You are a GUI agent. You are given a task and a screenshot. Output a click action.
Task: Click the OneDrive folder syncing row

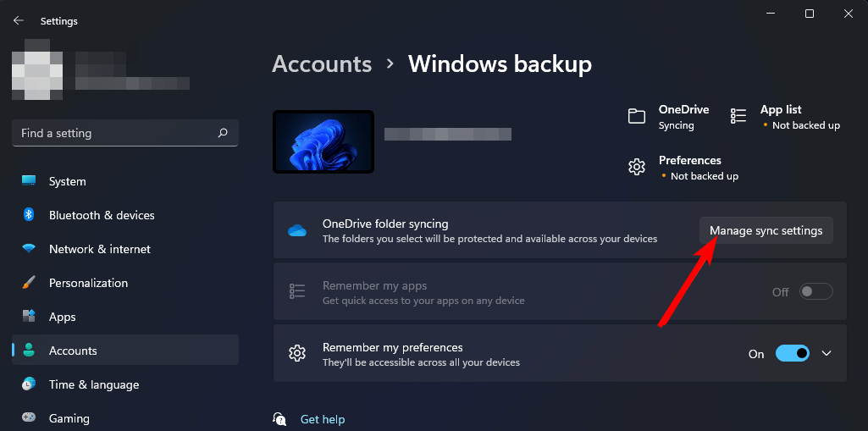[560, 230]
